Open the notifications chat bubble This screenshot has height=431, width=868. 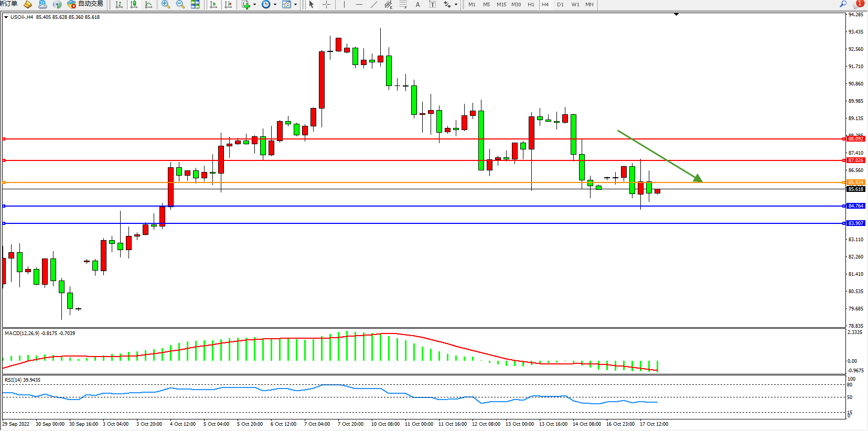[x=858, y=4]
